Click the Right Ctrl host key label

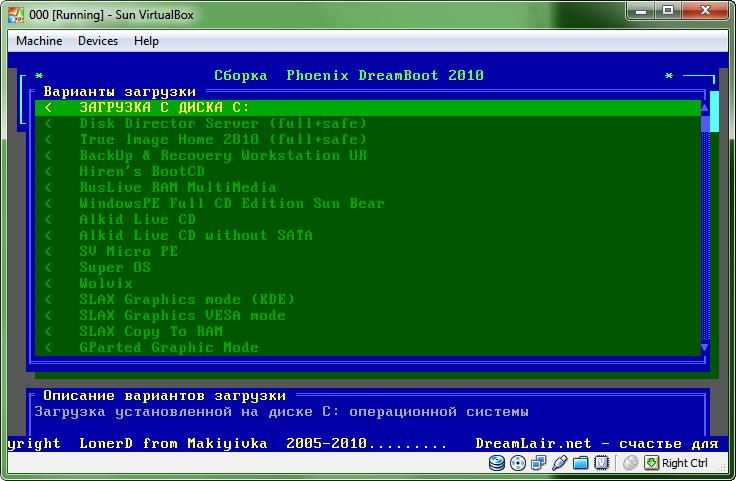pos(685,463)
